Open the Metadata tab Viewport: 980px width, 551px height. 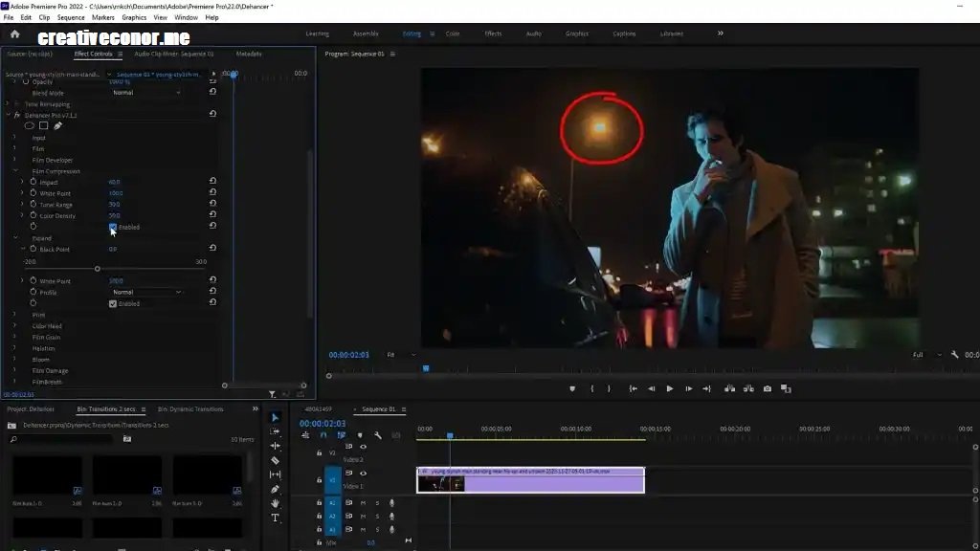pos(249,54)
